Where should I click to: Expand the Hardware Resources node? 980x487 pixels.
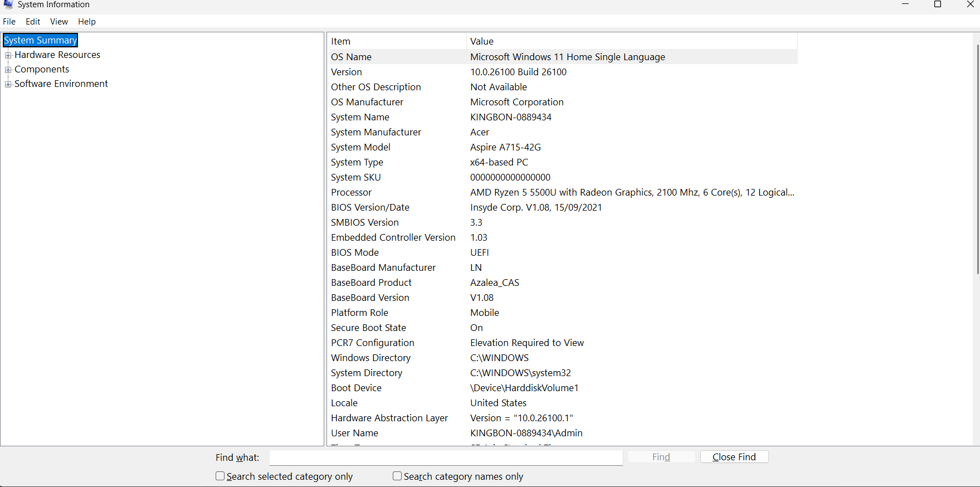[x=8, y=55]
